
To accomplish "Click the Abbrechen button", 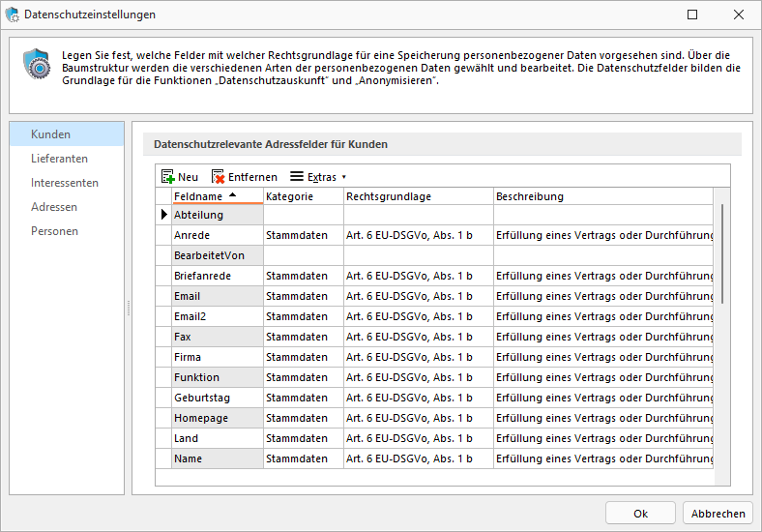I will (718, 513).
